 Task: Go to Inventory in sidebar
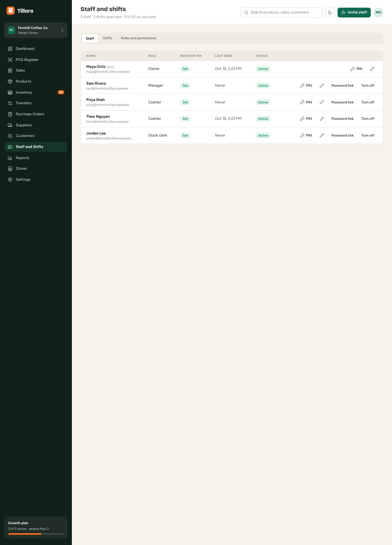(x=36, y=92)
